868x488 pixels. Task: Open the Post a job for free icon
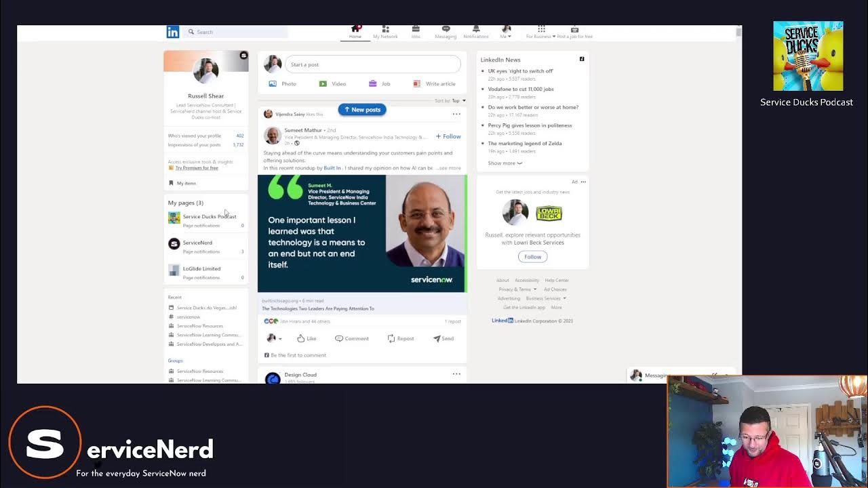click(x=574, y=29)
